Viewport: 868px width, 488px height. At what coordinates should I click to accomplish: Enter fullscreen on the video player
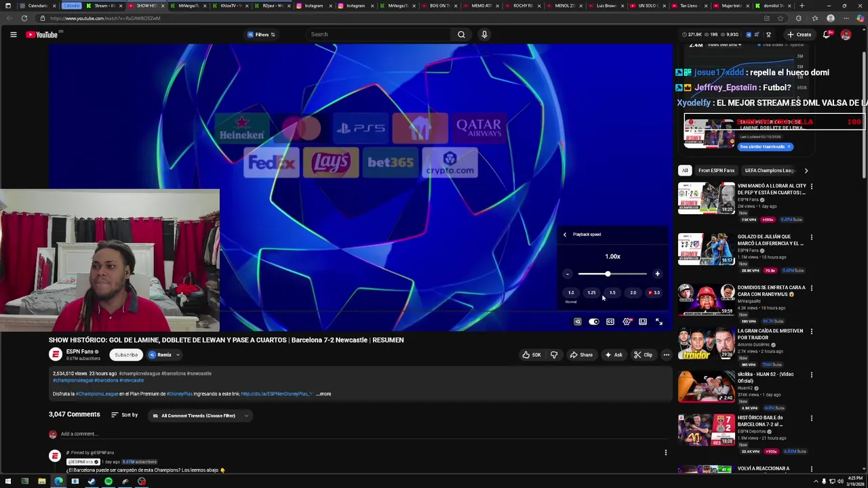[659, 322]
